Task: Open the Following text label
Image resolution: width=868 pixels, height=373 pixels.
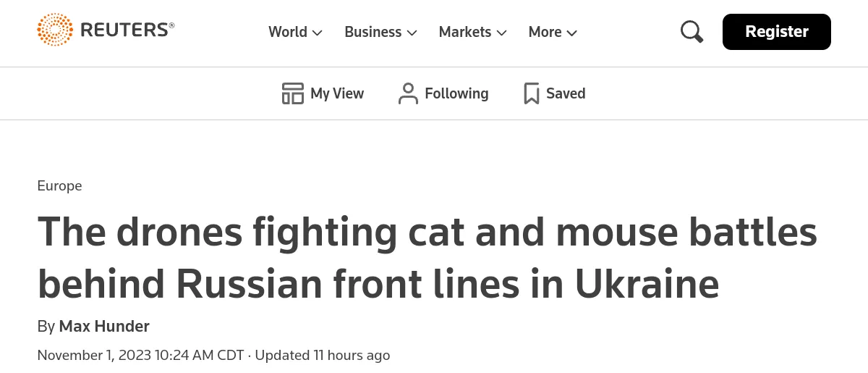Action: pos(456,93)
